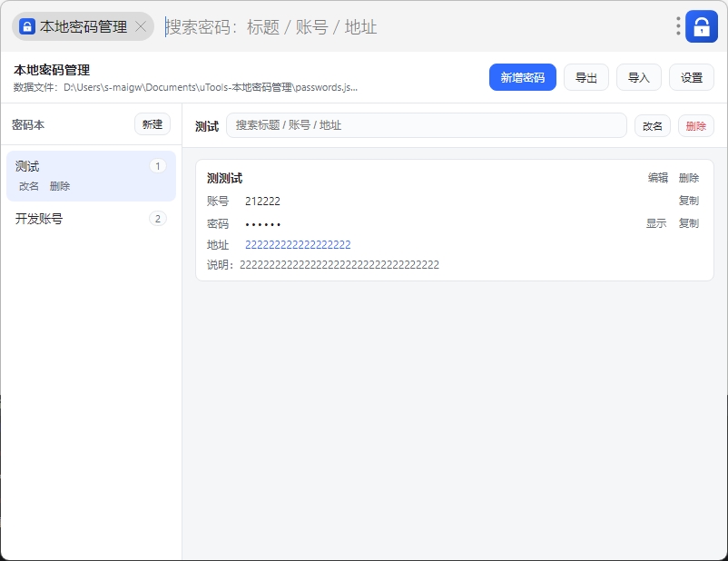Click the 导入 import button

638,77
